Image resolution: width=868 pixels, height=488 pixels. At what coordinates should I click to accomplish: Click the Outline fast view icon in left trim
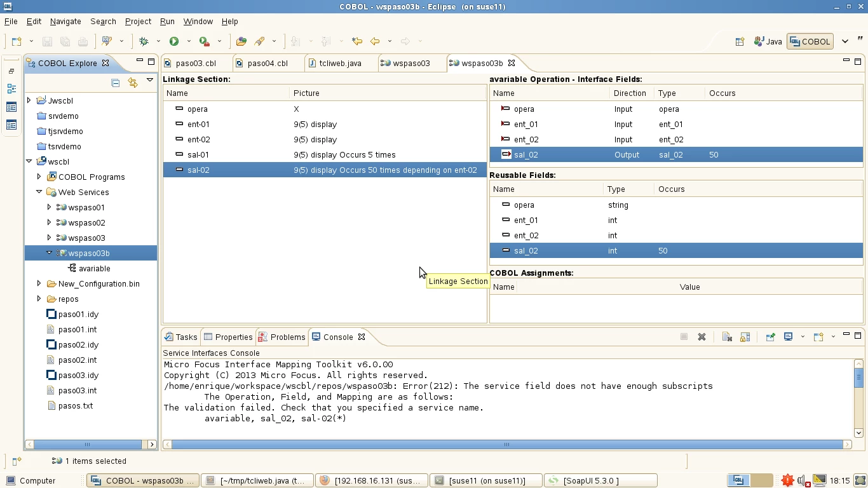click(11, 90)
